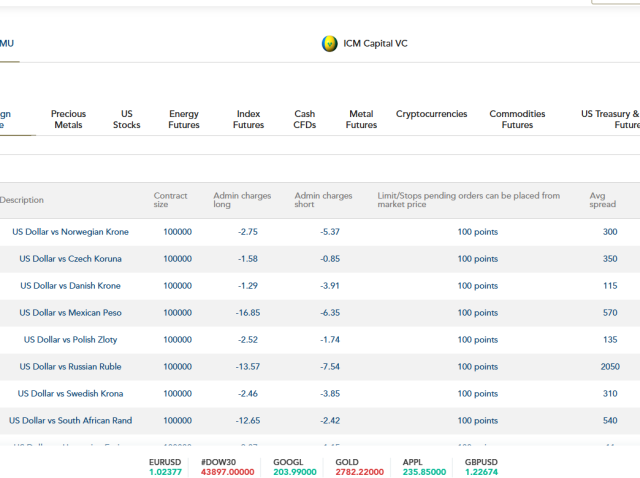This screenshot has height=478, width=640.
Task: Select the US Treasury futures tab
Action: (612, 120)
